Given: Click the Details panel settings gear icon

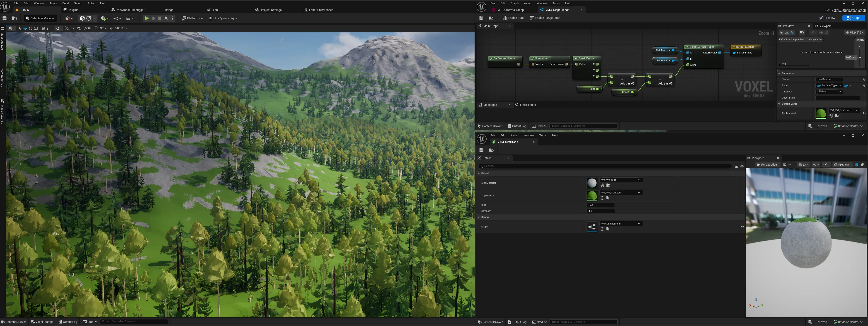Looking at the screenshot, I should point(742,166).
